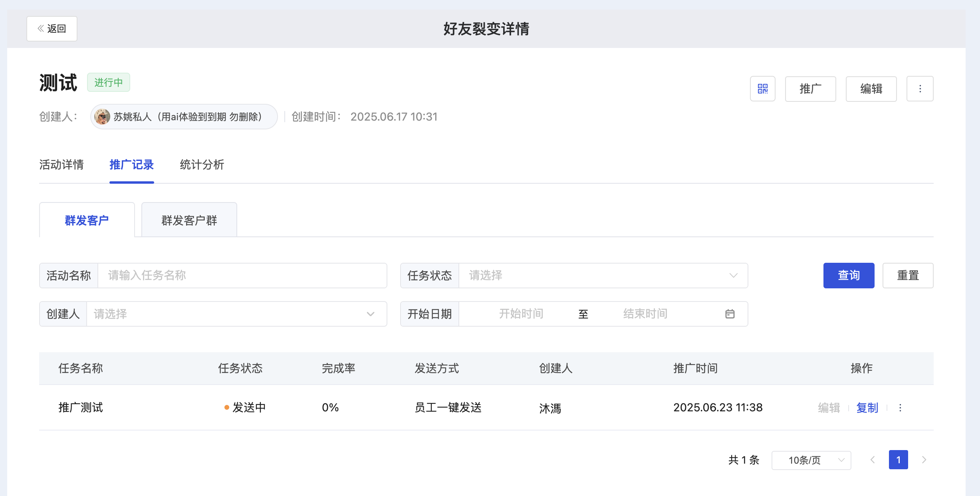The width and height of the screenshot is (980, 496).
Task: Go to the next page arrow
Action: (924, 460)
